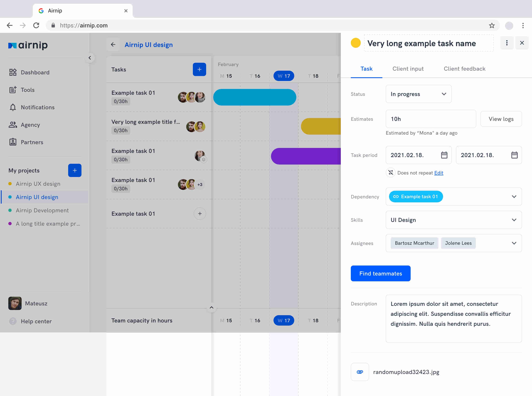Add a new task with the Tasks plus button
532x396 pixels.
pyautogui.click(x=199, y=70)
